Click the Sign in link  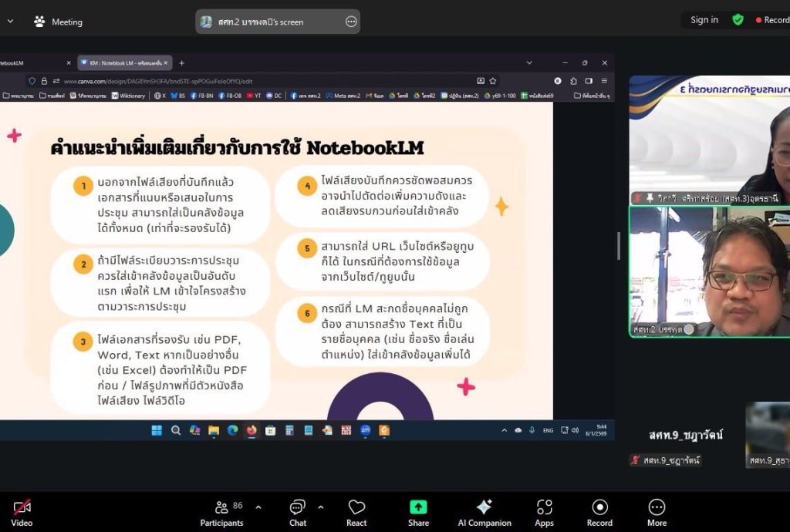click(704, 20)
